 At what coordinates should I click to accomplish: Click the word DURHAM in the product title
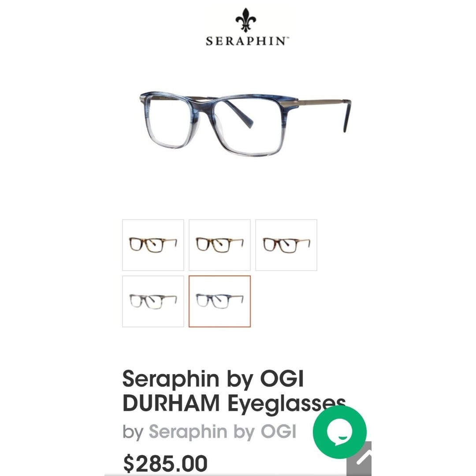click(x=171, y=403)
